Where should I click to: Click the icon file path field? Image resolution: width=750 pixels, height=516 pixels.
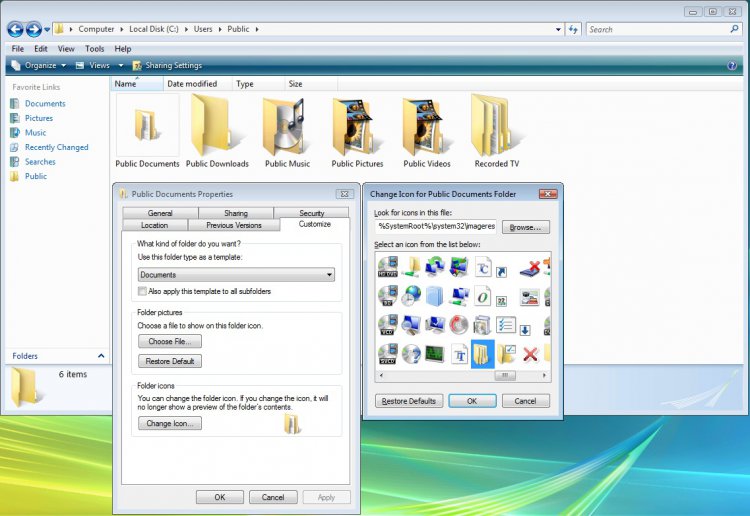[436, 226]
